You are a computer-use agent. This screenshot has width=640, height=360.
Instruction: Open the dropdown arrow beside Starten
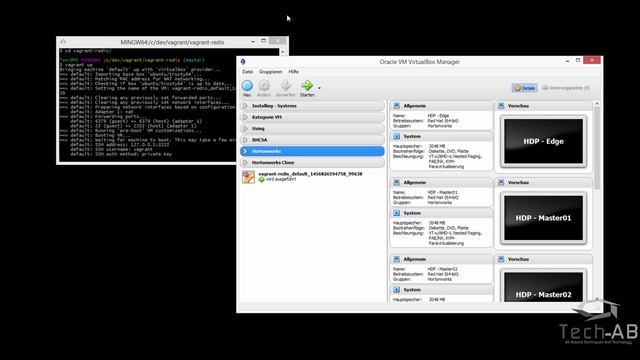pos(319,88)
